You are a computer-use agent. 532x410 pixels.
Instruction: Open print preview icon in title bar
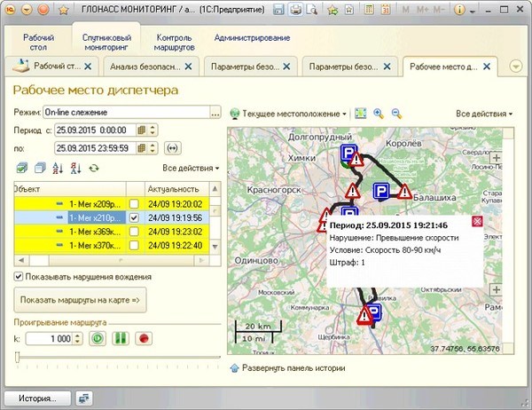tap(311, 10)
